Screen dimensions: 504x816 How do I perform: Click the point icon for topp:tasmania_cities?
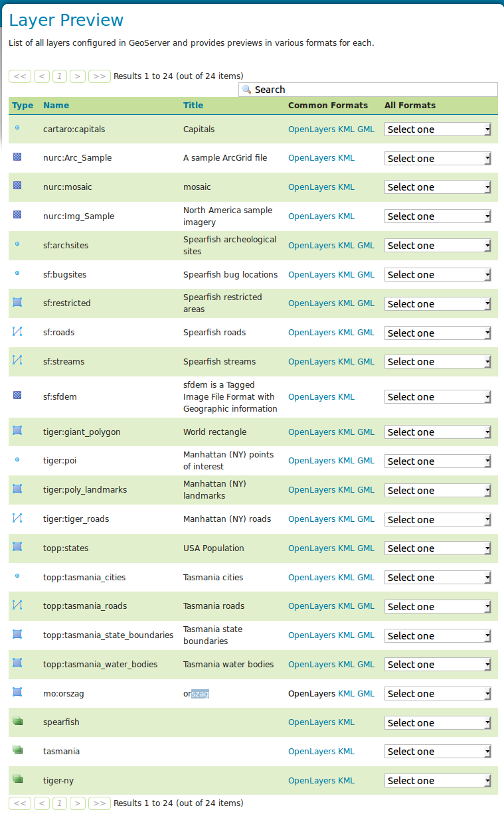point(17,576)
